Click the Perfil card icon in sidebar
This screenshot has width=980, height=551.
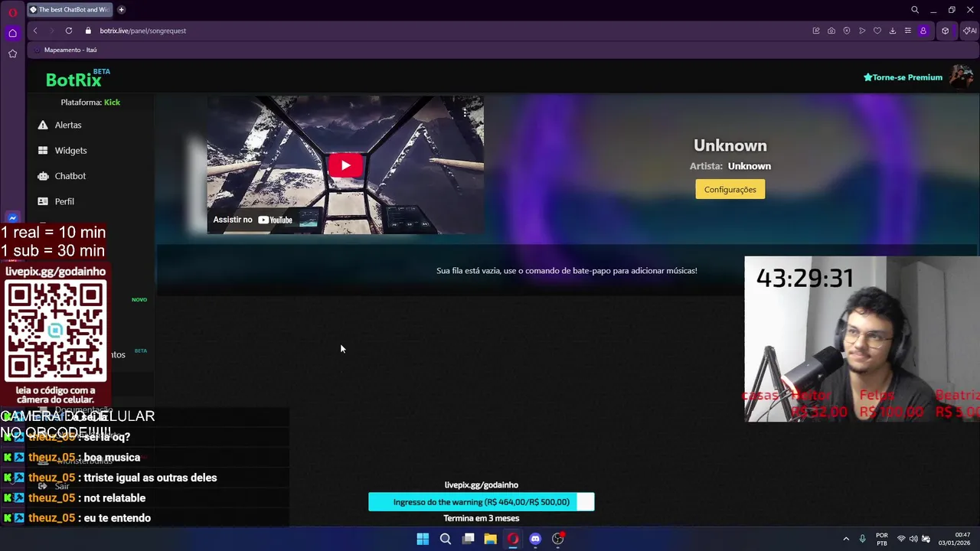pyautogui.click(x=43, y=201)
